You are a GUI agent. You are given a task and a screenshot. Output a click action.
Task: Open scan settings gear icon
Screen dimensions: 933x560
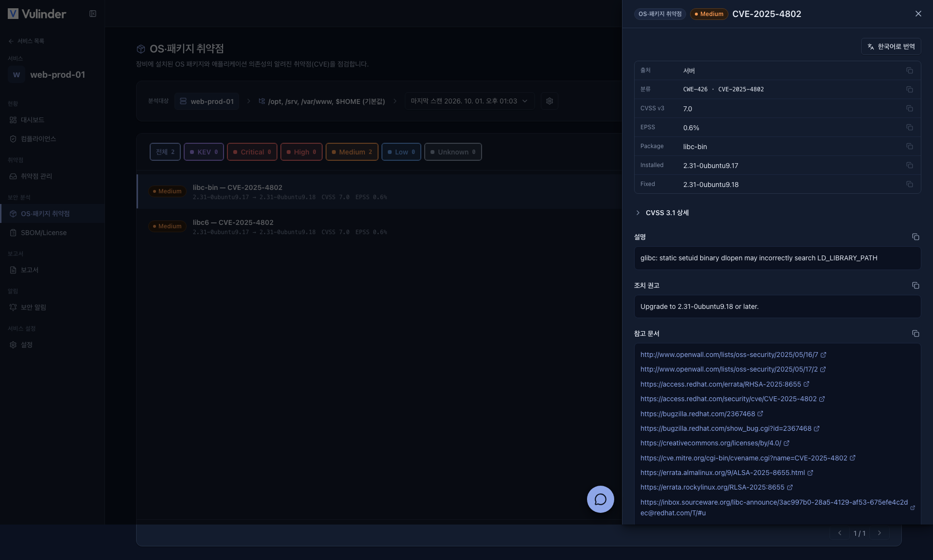pos(549,101)
